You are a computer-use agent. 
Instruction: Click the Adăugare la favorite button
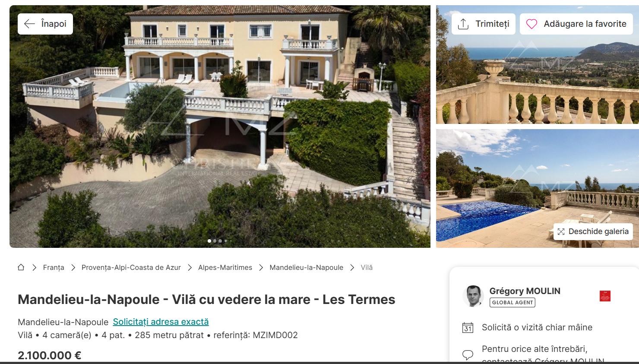coord(576,24)
